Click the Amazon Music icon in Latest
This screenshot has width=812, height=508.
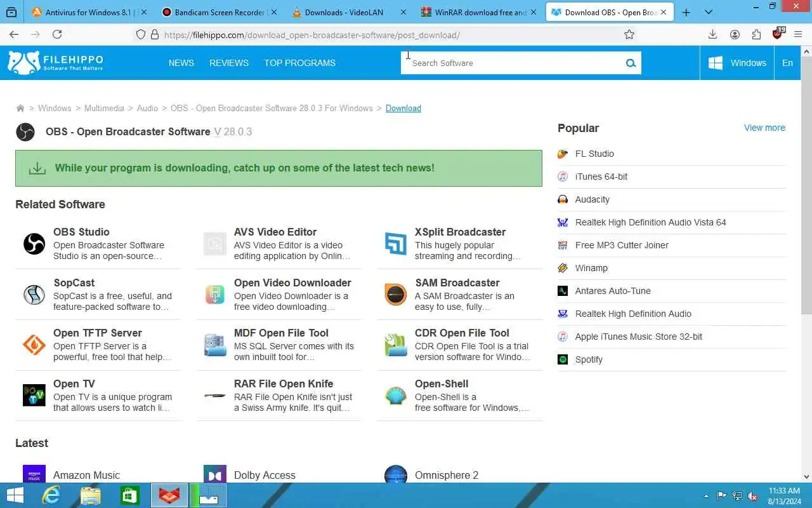tap(34, 474)
